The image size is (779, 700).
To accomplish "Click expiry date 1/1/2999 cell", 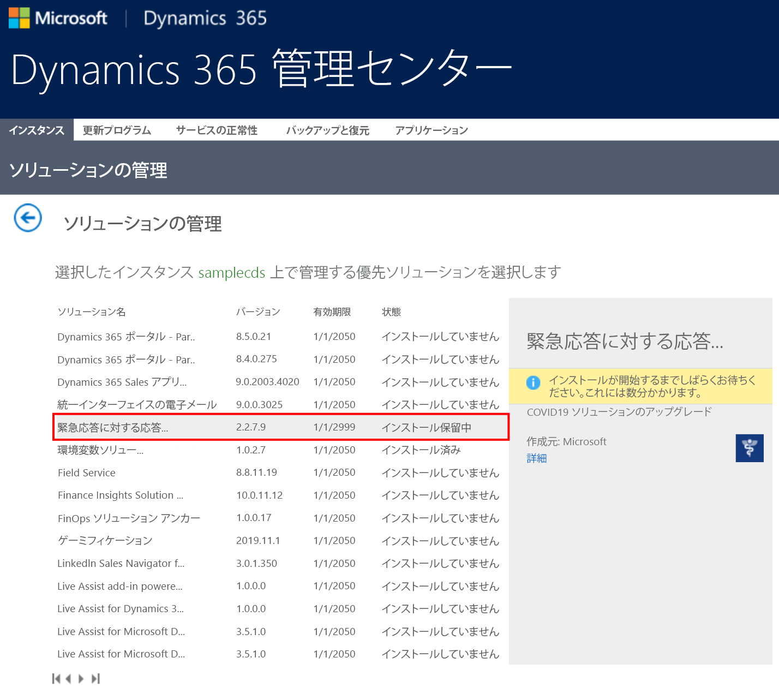I will click(x=334, y=427).
